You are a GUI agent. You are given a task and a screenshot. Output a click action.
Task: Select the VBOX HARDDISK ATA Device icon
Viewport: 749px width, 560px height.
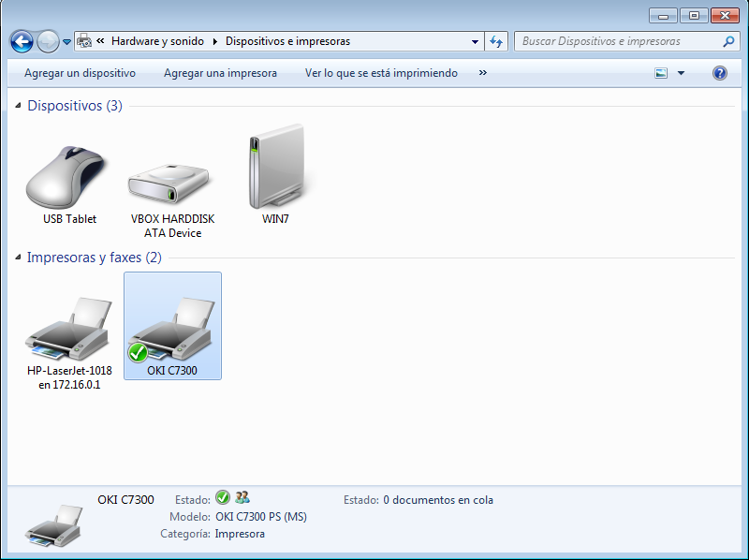[169, 184]
